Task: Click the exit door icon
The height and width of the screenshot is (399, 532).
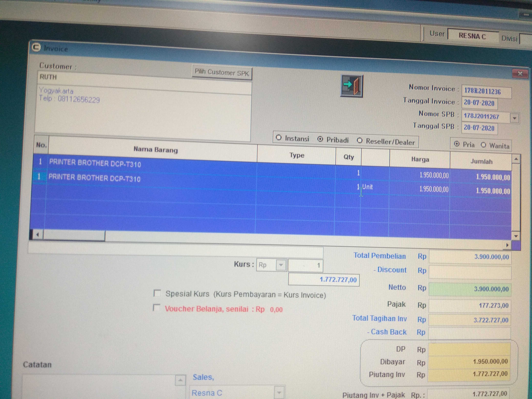Action: coord(352,86)
